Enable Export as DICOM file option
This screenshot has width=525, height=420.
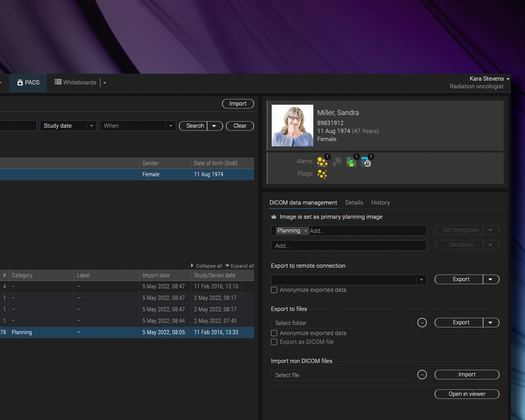[x=274, y=342]
